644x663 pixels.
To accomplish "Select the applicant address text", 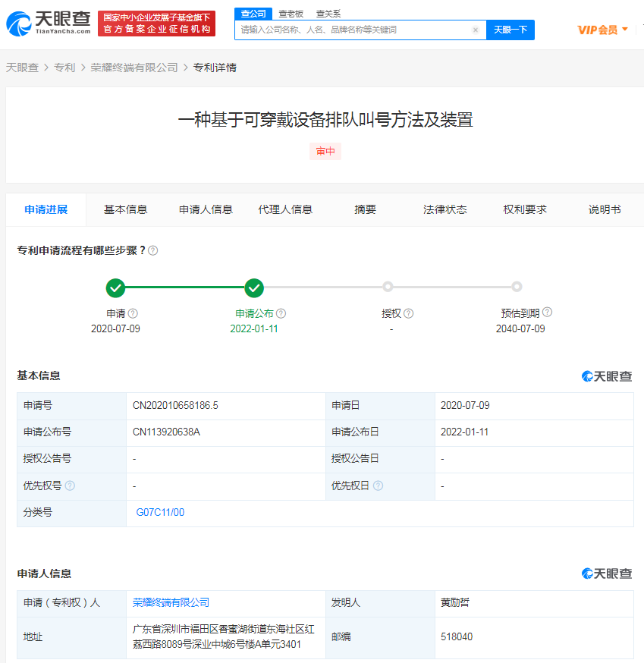I will click(224, 636).
